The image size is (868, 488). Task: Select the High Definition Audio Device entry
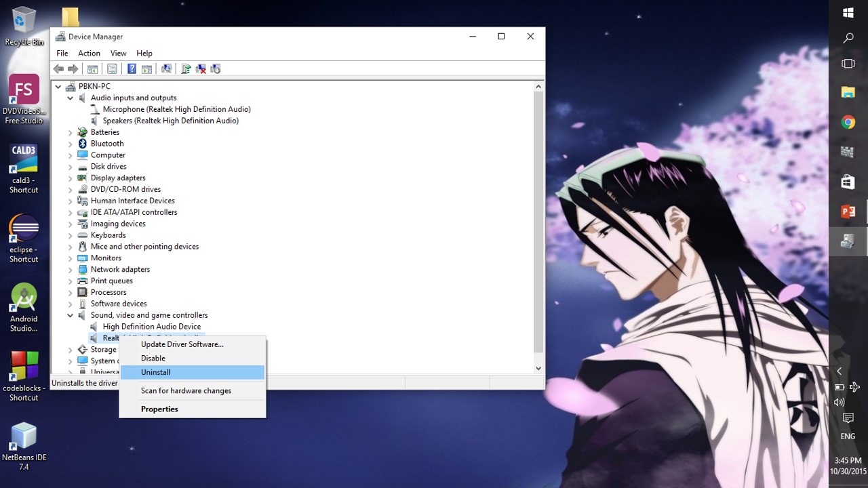151,327
